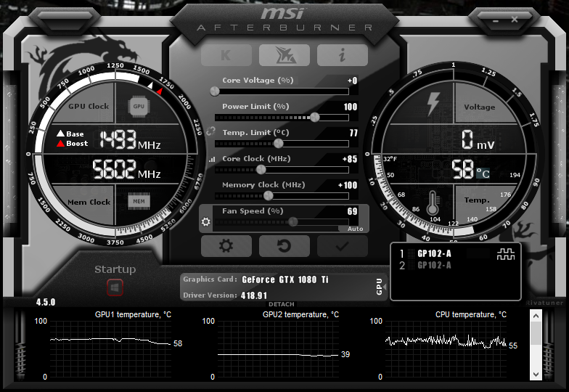Click the driver version 418.91 text

[x=254, y=295]
